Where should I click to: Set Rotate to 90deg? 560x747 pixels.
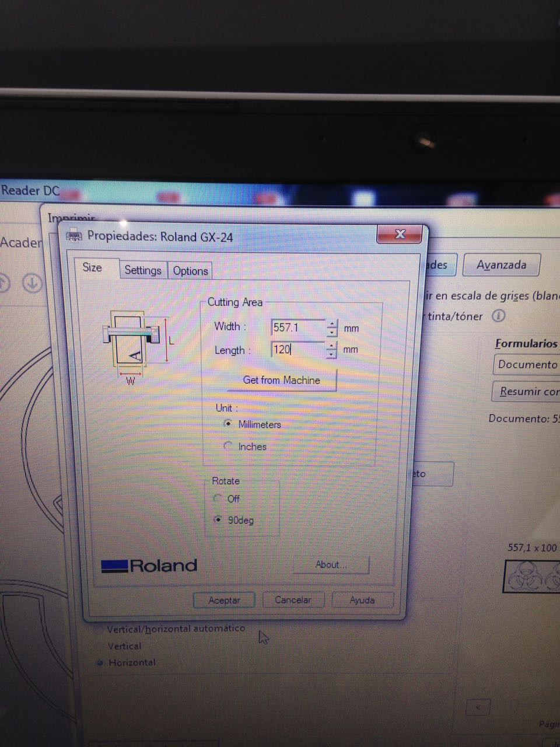pyautogui.click(x=218, y=519)
